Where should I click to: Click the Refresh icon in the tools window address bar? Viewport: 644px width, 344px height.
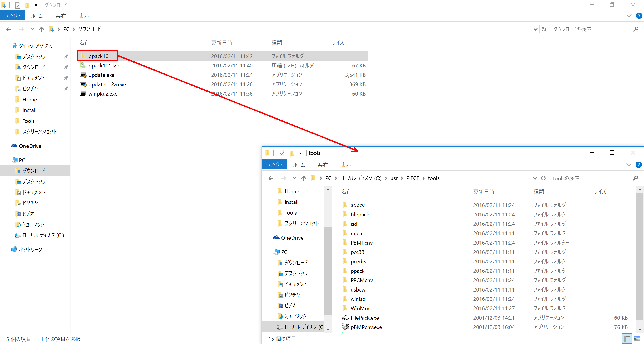(x=543, y=178)
